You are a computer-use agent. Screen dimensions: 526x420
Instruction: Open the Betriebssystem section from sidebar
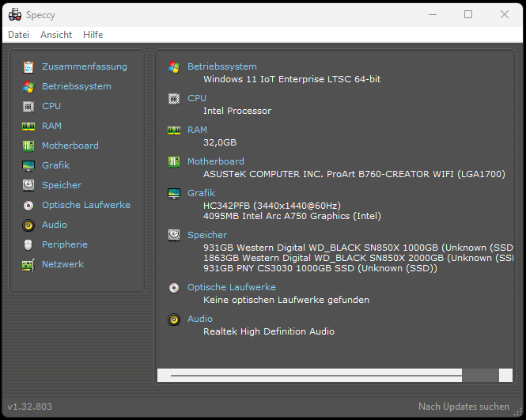click(77, 86)
